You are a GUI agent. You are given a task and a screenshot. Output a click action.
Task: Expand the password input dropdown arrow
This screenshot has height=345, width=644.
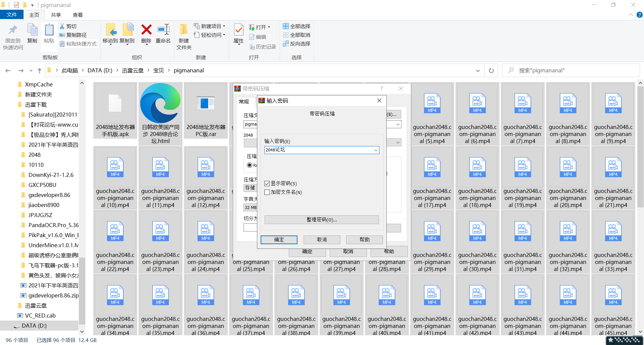pyautogui.click(x=376, y=150)
